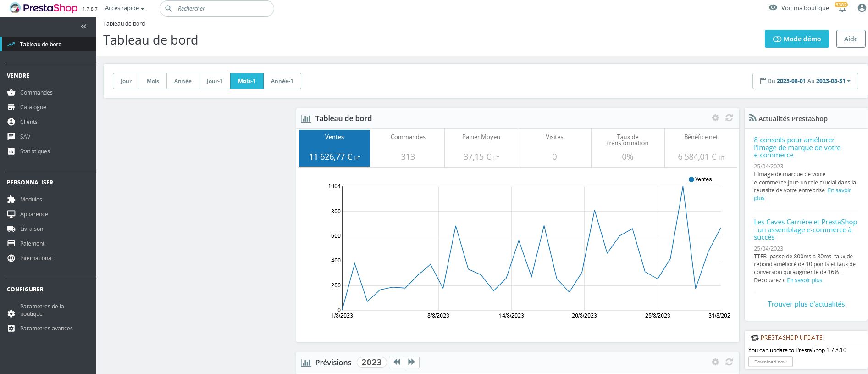Select the Jour period tab
The image size is (868, 374).
(126, 81)
